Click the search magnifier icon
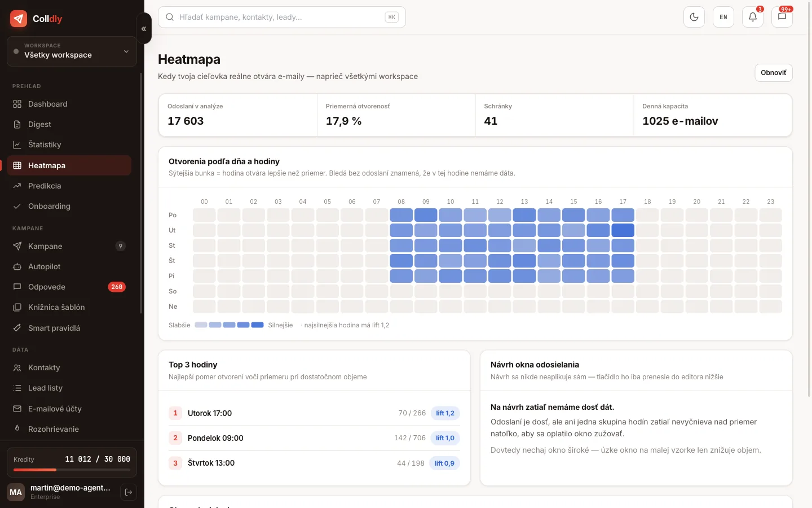The height and width of the screenshot is (508, 812). coord(169,17)
